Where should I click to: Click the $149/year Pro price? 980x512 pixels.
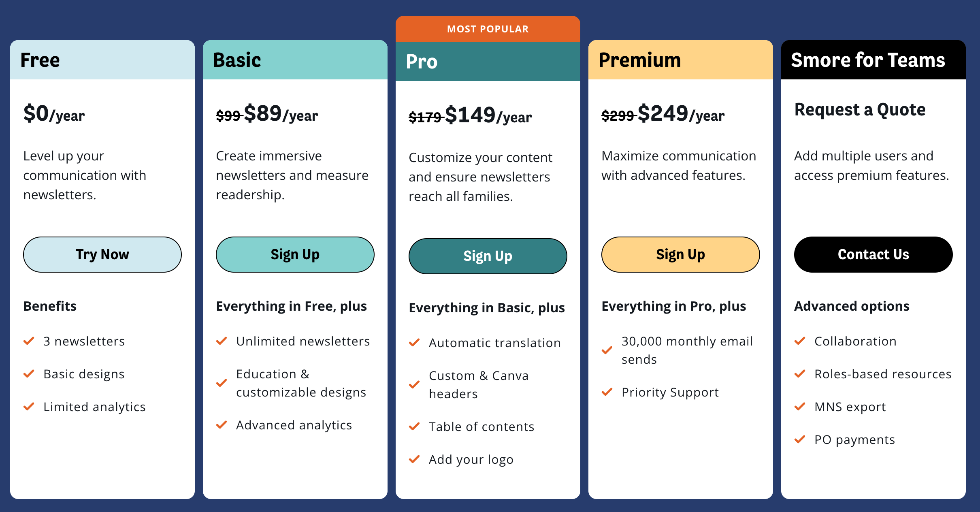click(488, 115)
